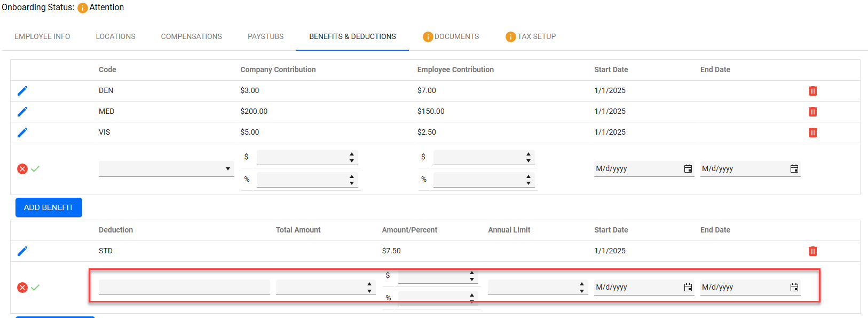This screenshot has width=868, height=318.
Task: Delete the STD deduction
Action: (x=813, y=251)
